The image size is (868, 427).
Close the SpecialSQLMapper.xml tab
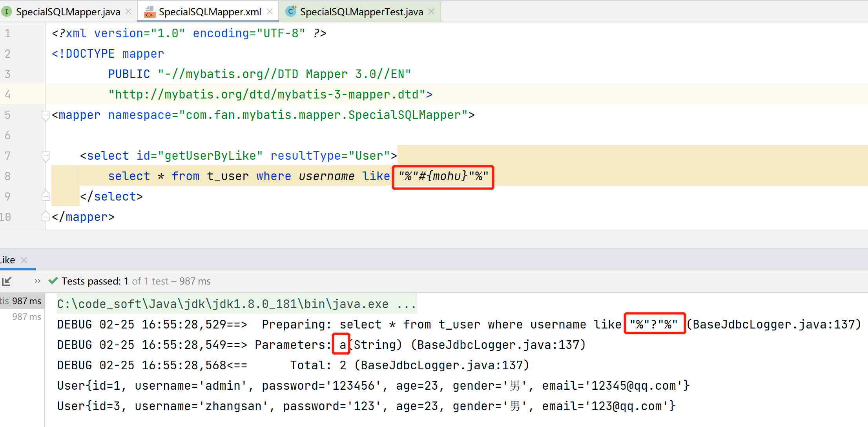(270, 12)
